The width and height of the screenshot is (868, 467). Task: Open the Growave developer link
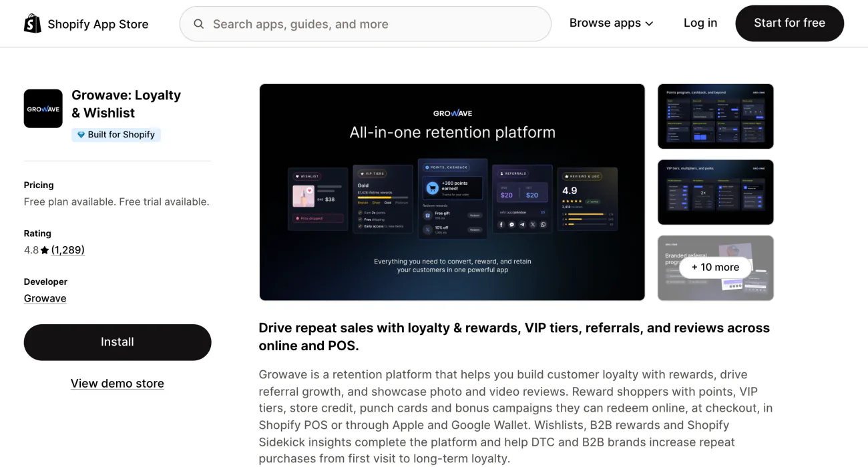pos(45,298)
